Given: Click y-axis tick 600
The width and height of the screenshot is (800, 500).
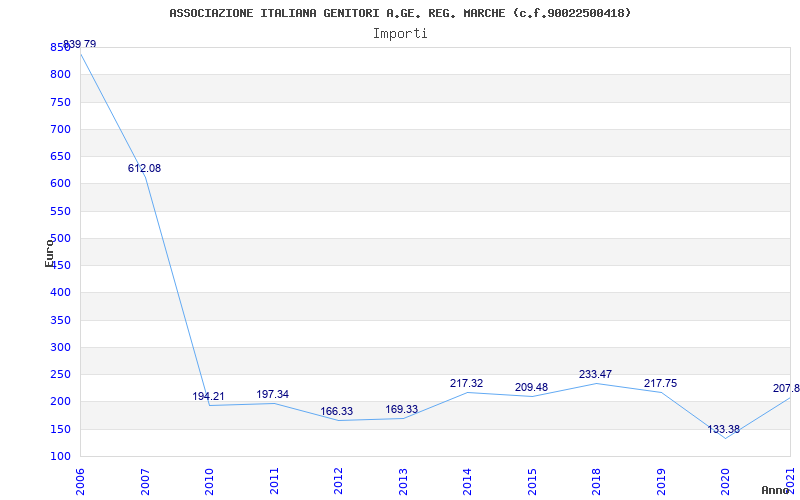Looking at the screenshot, I should click(x=60, y=184).
